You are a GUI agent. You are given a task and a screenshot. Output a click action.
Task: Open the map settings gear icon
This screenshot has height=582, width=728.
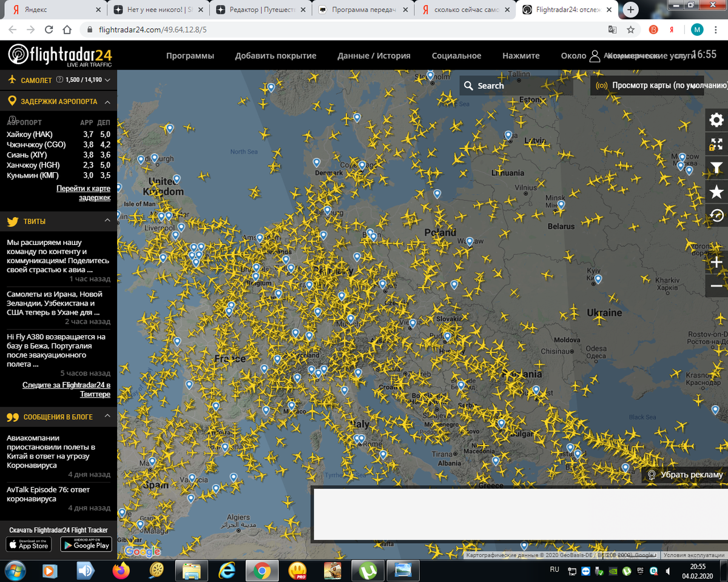click(x=716, y=120)
